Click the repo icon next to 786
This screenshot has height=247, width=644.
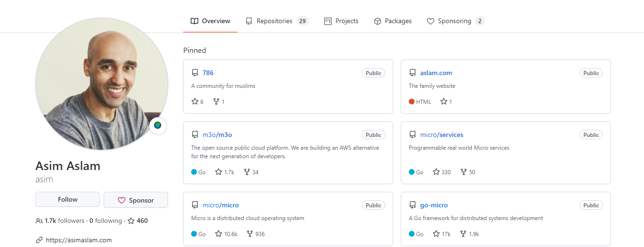(195, 73)
